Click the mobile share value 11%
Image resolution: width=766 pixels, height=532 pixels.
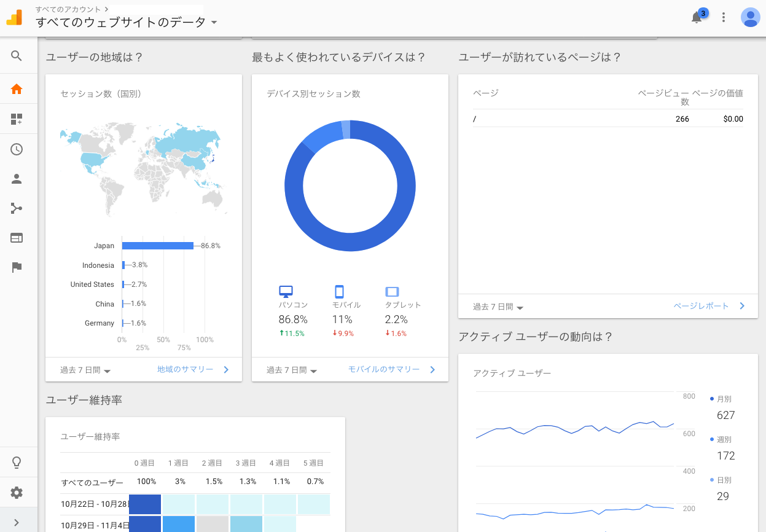pos(343,319)
